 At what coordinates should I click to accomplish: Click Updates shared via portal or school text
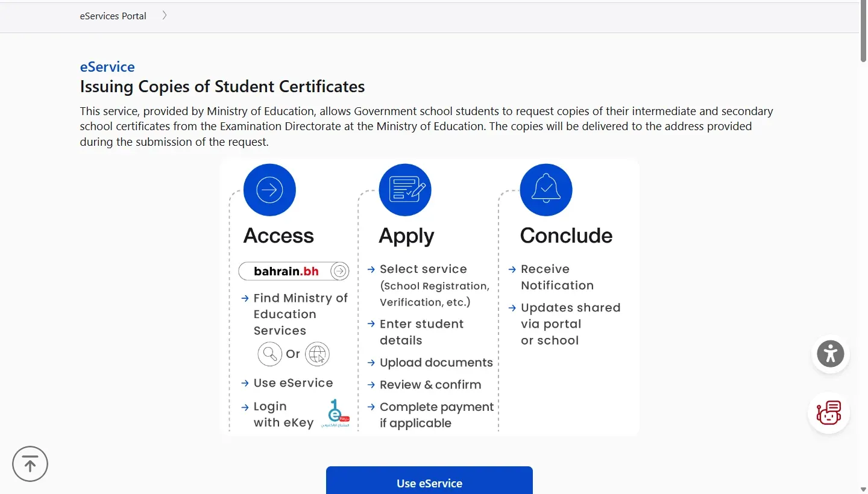[x=570, y=324]
